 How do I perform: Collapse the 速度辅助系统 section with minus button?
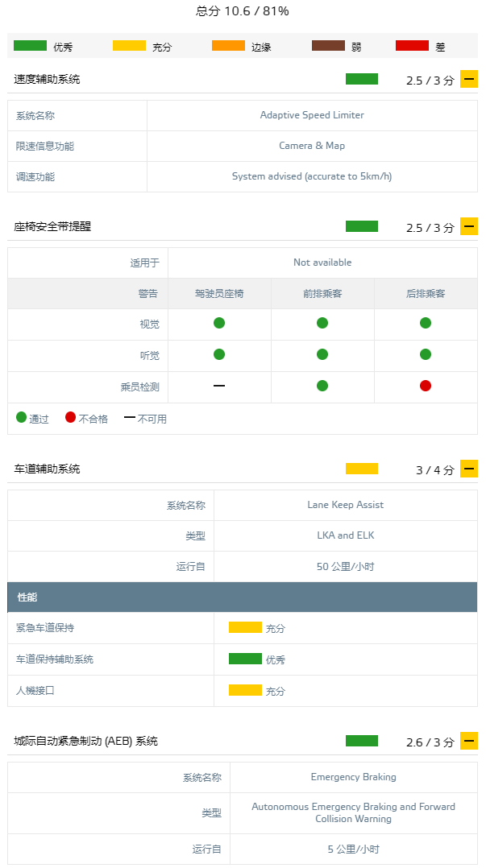point(469,79)
